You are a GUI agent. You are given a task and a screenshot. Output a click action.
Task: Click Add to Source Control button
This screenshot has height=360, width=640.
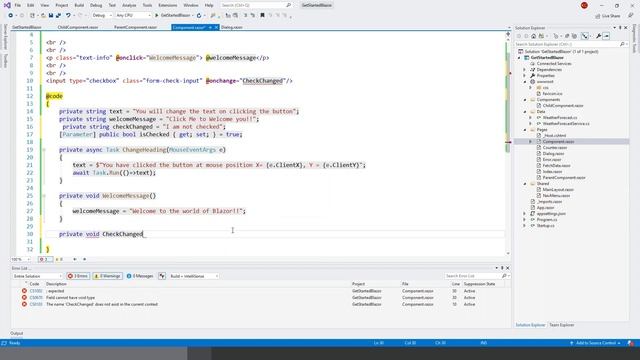(x=596, y=343)
